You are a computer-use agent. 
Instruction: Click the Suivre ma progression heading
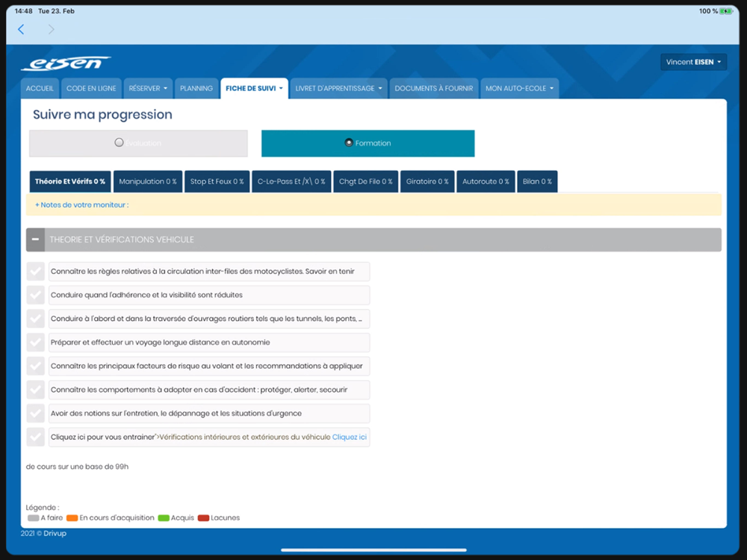[x=102, y=115]
